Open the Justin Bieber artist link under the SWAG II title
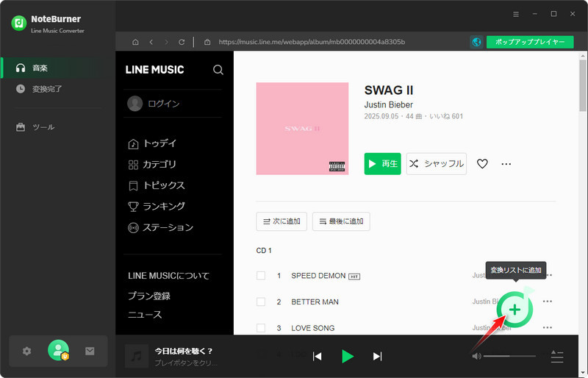This screenshot has width=588, height=378. pos(389,104)
